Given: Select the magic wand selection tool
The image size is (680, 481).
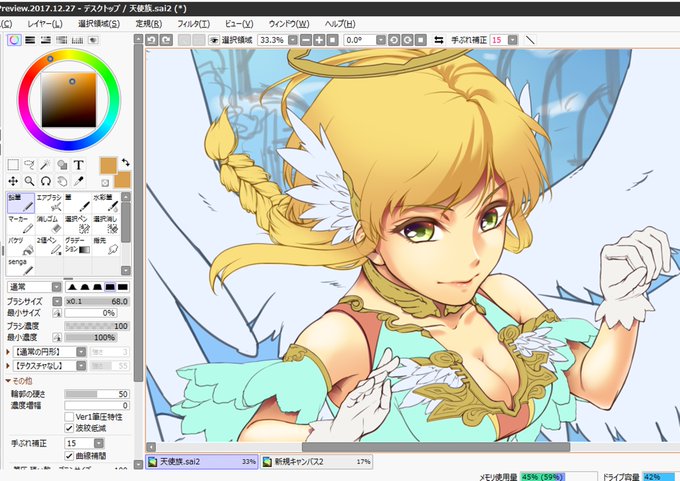Looking at the screenshot, I should coord(46,165).
